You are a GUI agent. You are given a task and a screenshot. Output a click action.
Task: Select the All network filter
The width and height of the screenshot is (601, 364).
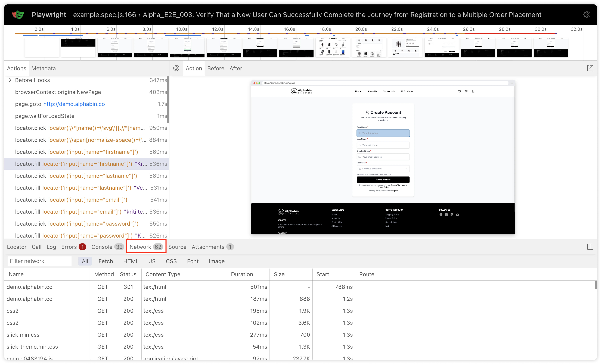[85, 261]
